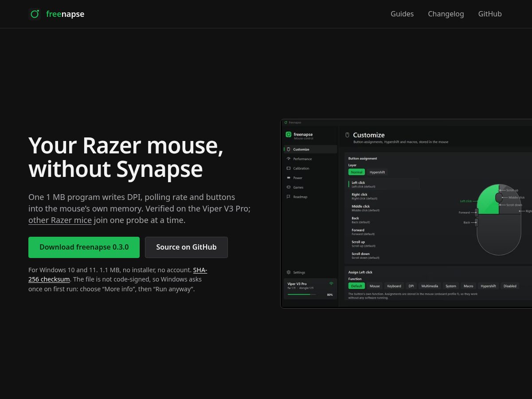Select the Normal layer in the preview

coord(356,172)
